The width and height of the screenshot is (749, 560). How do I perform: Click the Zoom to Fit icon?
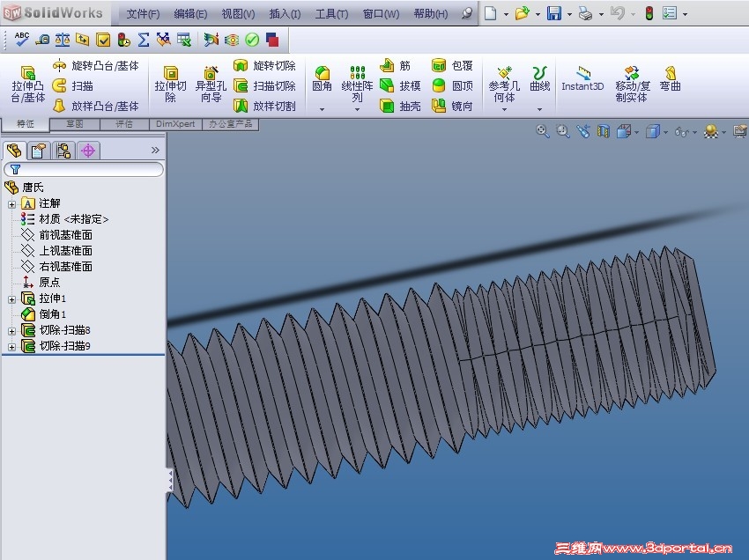542,131
